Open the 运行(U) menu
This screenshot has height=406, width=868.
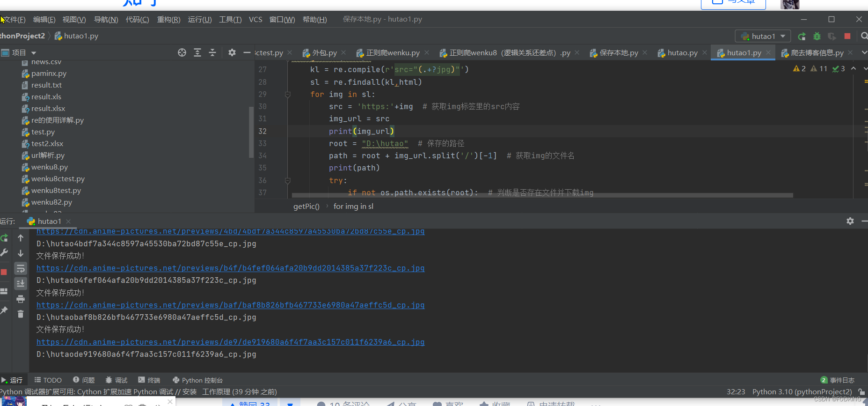(x=200, y=19)
